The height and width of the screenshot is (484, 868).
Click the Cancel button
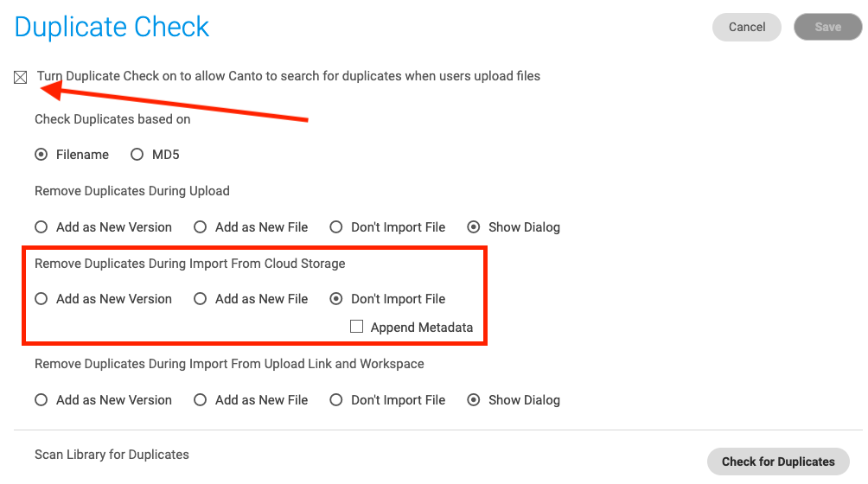point(747,27)
